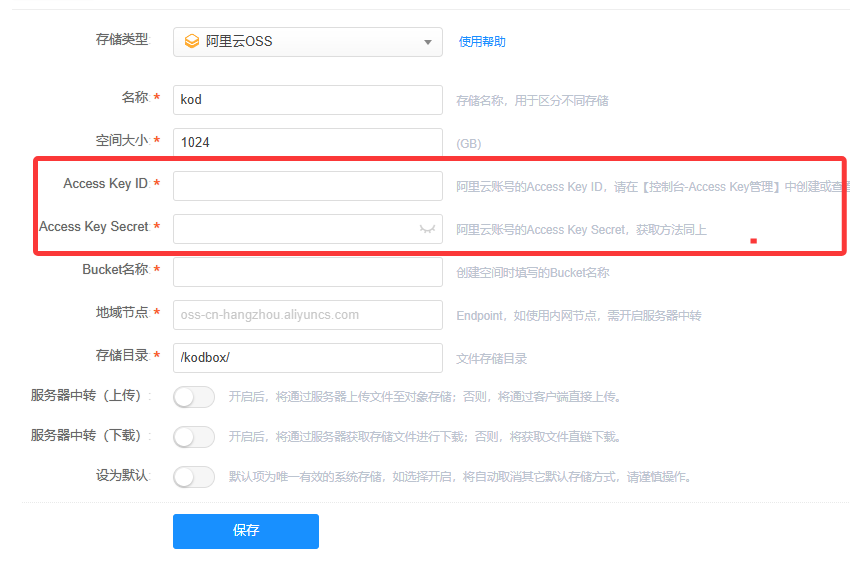Screen dimensions: 850x570
Task: Click the 创建空间时填写的Bucket名称 hint text
Action: pos(533,273)
